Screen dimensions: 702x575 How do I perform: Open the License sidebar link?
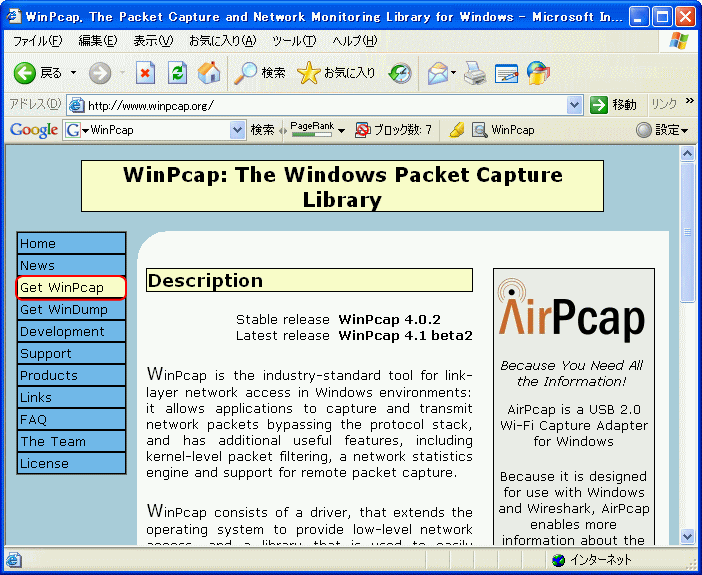tap(71, 463)
